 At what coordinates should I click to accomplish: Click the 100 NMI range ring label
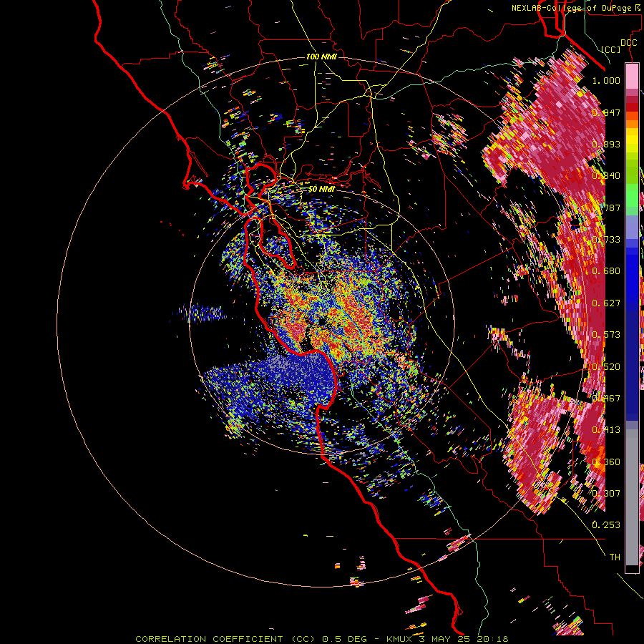pyautogui.click(x=321, y=57)
